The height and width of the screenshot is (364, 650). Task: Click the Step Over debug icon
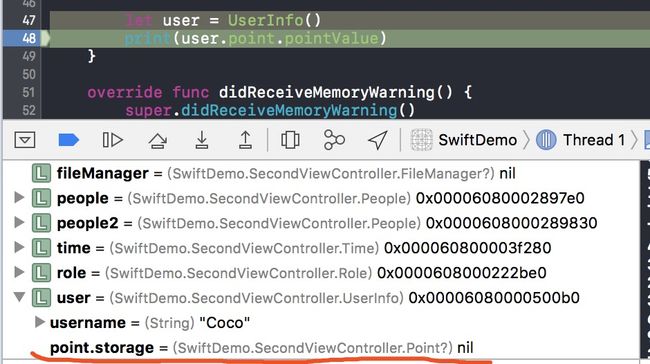(x=158, y=140)
